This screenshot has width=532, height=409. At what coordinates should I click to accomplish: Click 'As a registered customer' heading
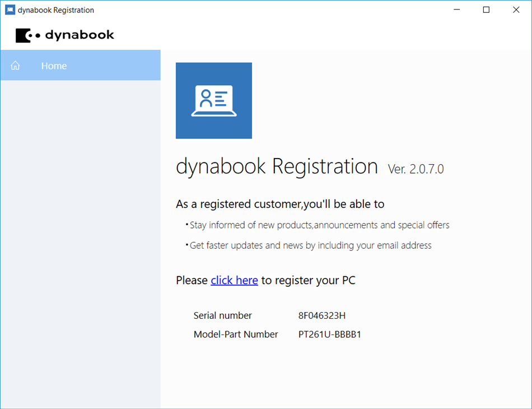(280, 204)
